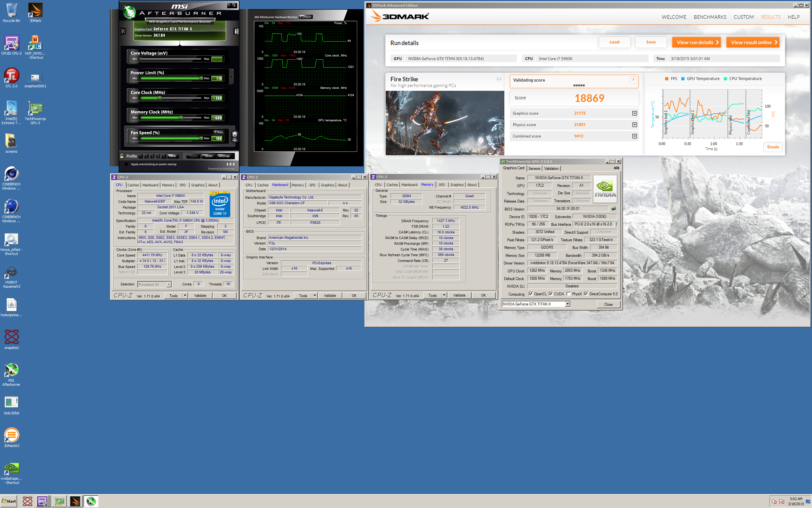The width and height of the screenshot is (812, 508).
Task: Open Tools dropdown arrow in CPU-Z Mainboard window
Action: pyautogui.click(x=315, y=296)
